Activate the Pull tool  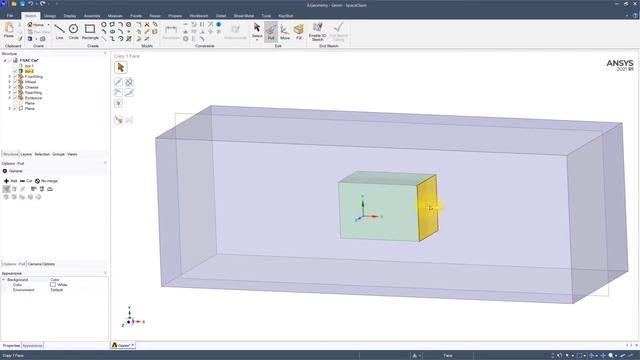(x=271, y=31)
